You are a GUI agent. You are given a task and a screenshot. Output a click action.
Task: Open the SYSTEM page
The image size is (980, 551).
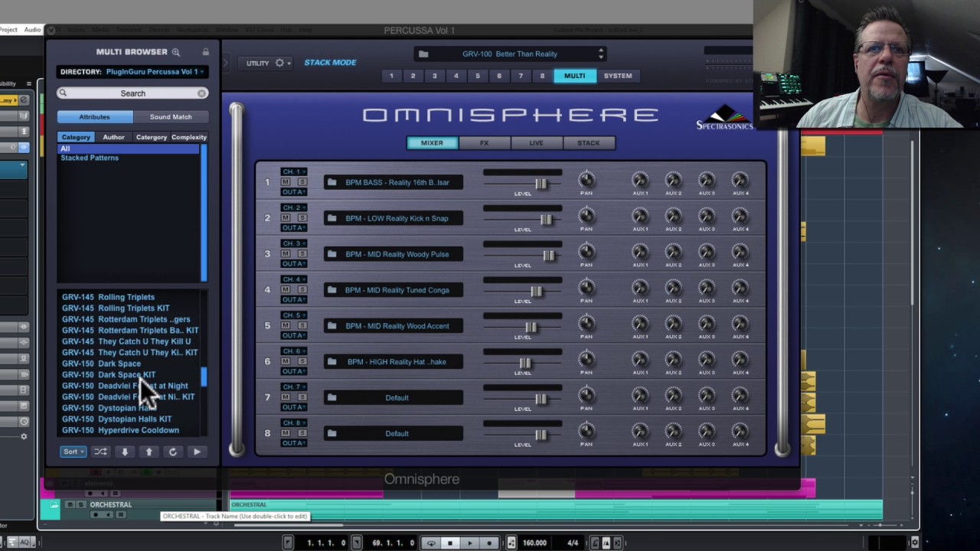618,76
